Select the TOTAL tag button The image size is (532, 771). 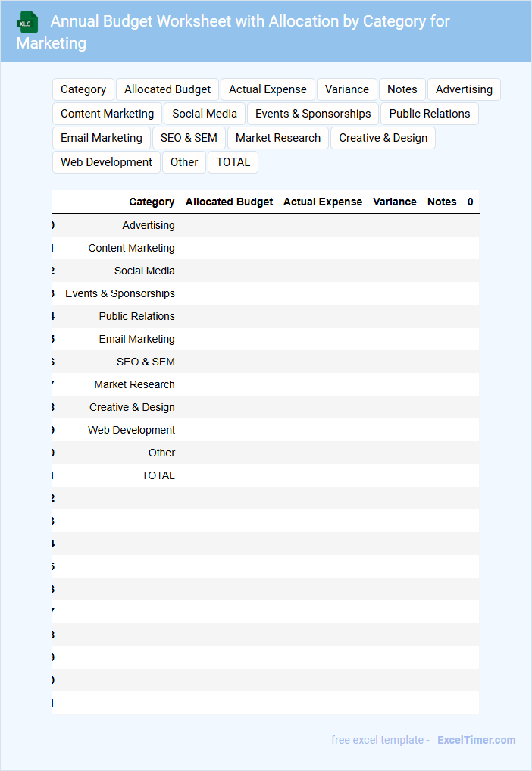[x=233, y=162]
